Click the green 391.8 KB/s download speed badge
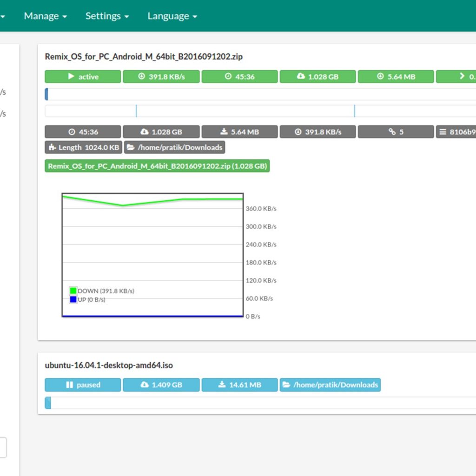The width and height of the screenshot is (476, 476). 161,77
